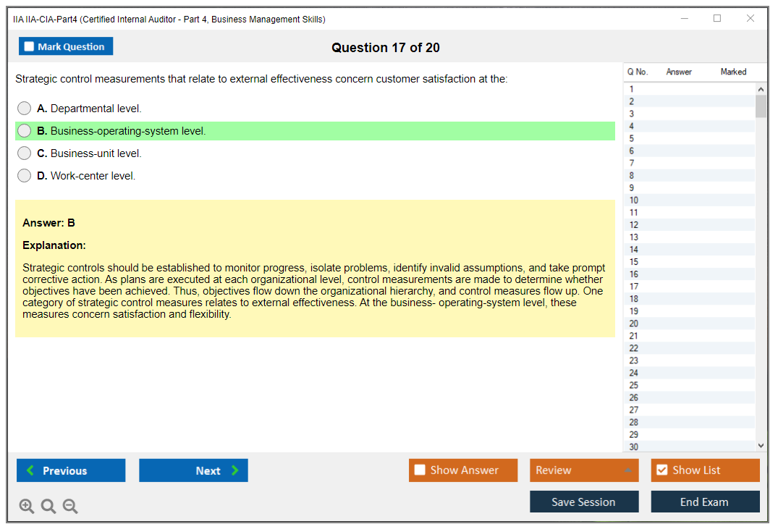This screenshot has height=532, width=778.
Task: Jump to question 20 in list
Action: pos(634,324)
